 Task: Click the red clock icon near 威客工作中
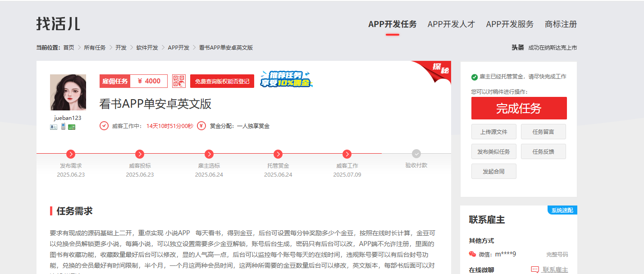(104, 126)
